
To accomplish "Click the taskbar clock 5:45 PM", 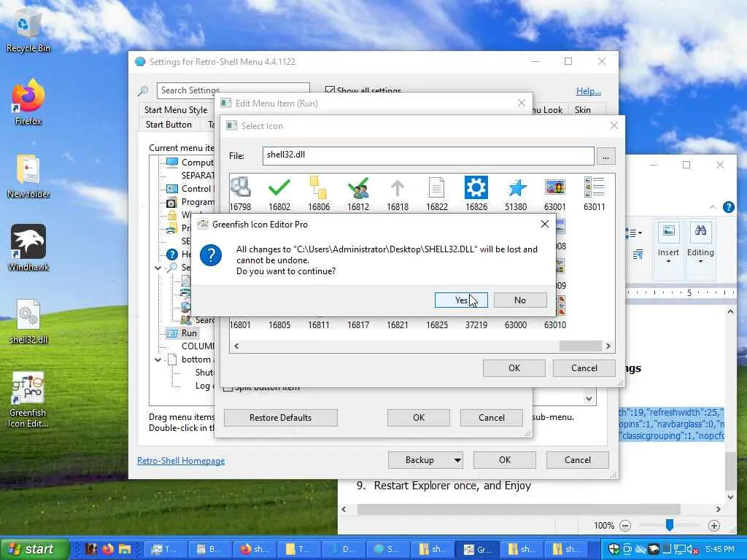I will 720,549.
